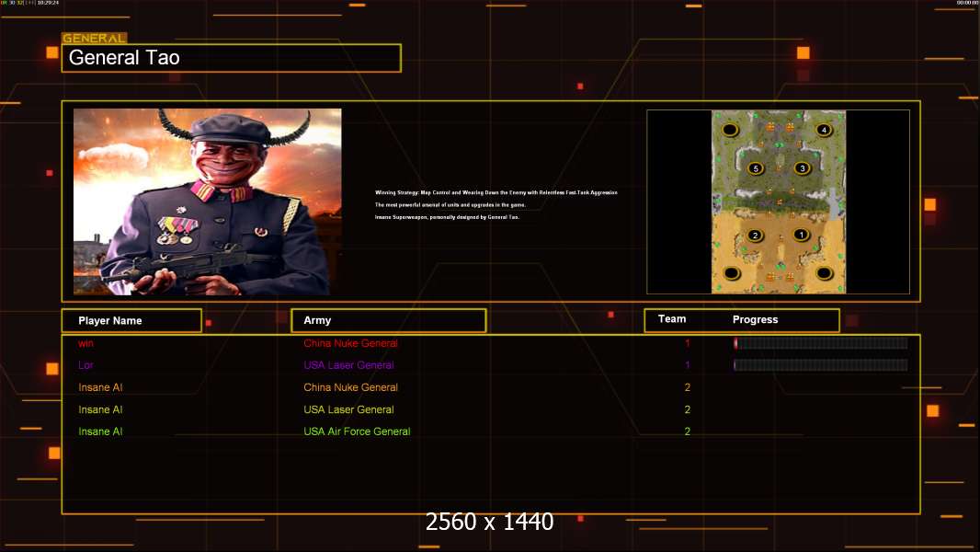Select start position marker 3 on the minimap
The height and width of the screenshot is (552, 980).
(802, 168)
